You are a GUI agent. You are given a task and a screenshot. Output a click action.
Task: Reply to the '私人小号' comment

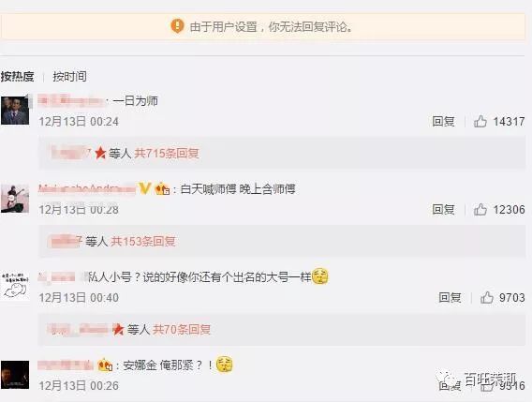450,297
